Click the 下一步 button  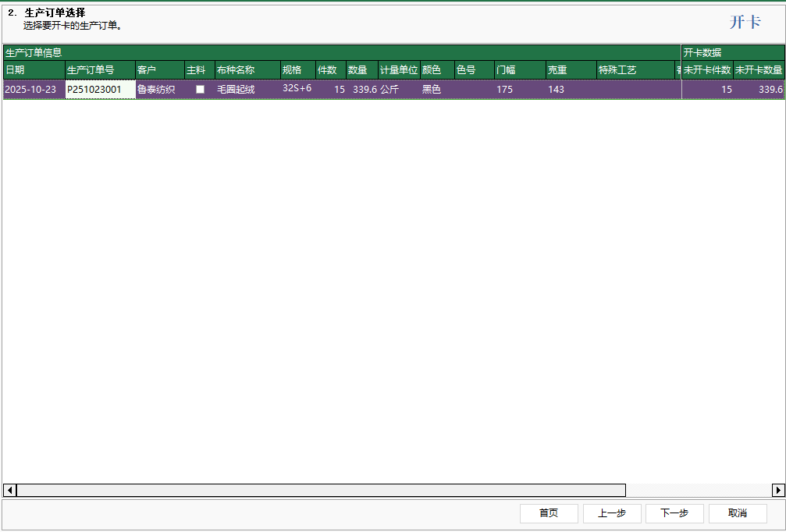click(674, 513)
